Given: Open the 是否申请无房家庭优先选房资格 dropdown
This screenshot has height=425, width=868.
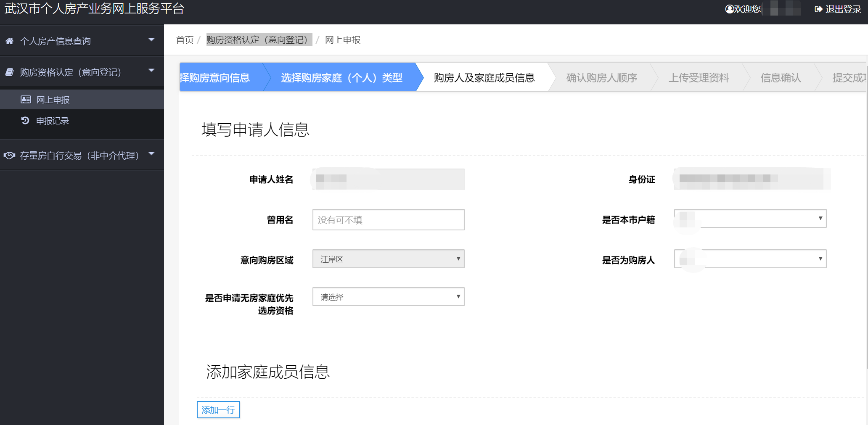Looking at the screenshot, I should [x=388, y=297].
